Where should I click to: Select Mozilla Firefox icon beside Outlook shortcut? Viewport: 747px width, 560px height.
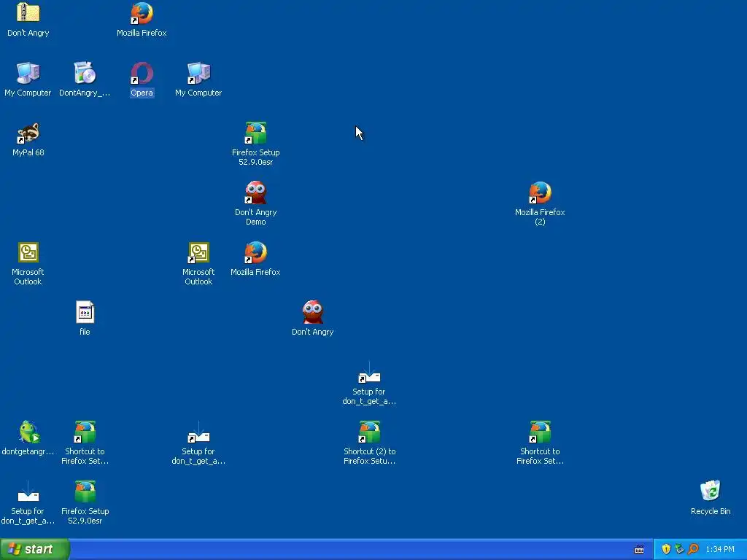pos(256,252)
